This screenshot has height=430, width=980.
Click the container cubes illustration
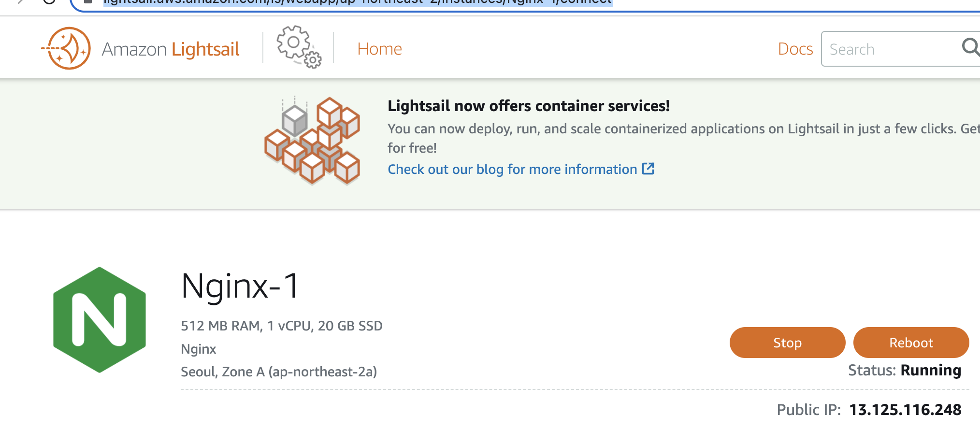click(x=313, y=141)
